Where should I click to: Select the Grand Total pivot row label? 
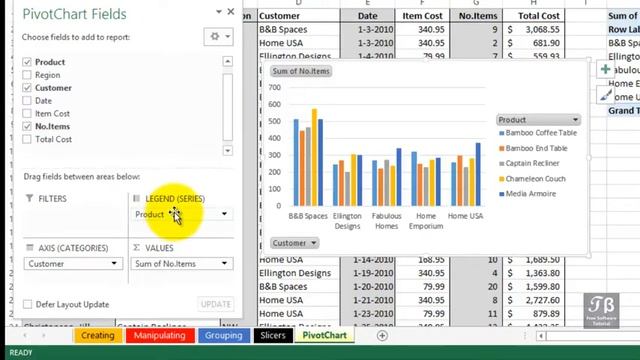[624, 111]
